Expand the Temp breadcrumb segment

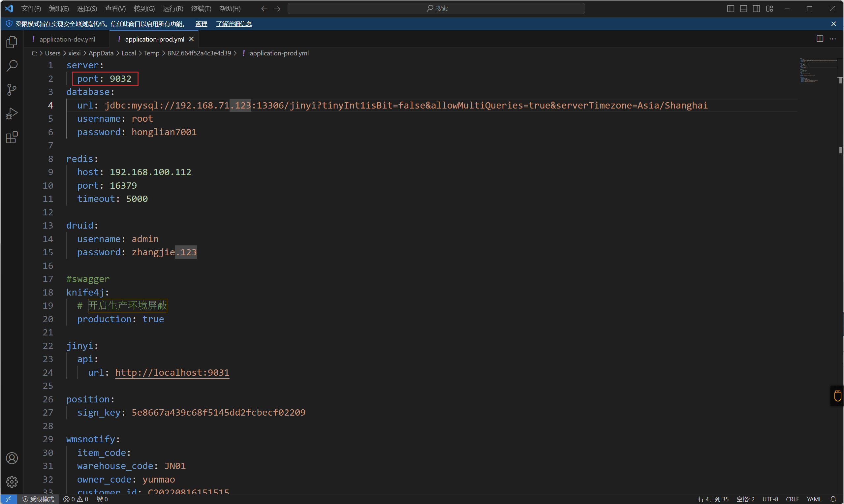pos(151,53)
